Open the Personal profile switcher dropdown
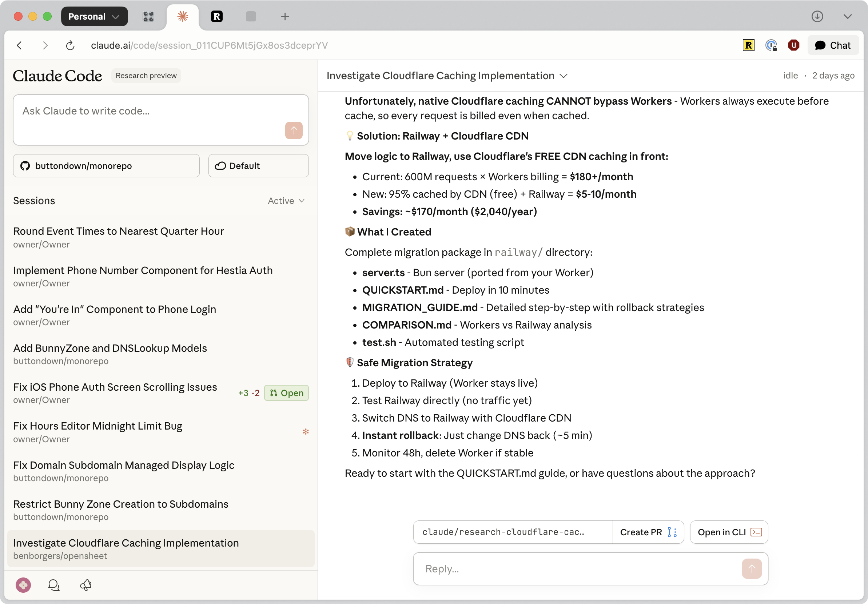Image resolution: width=868 pixels, height=604 pixels. [94, 16]
